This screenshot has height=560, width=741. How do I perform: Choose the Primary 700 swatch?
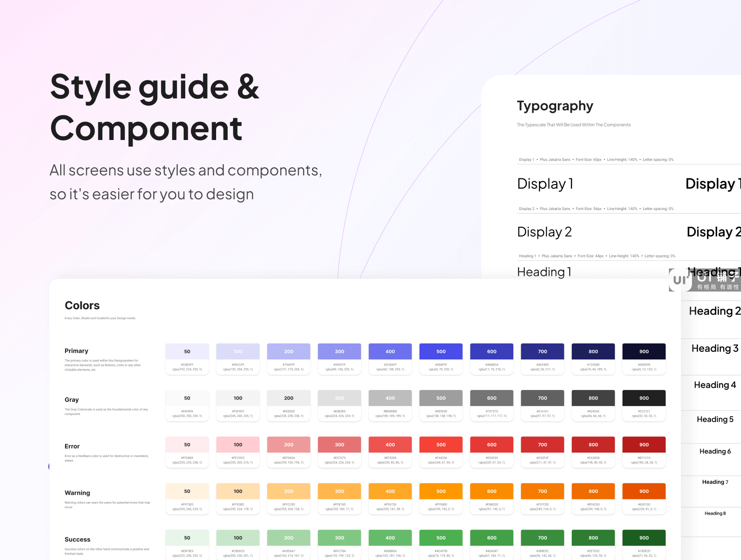tap(543, 359)
